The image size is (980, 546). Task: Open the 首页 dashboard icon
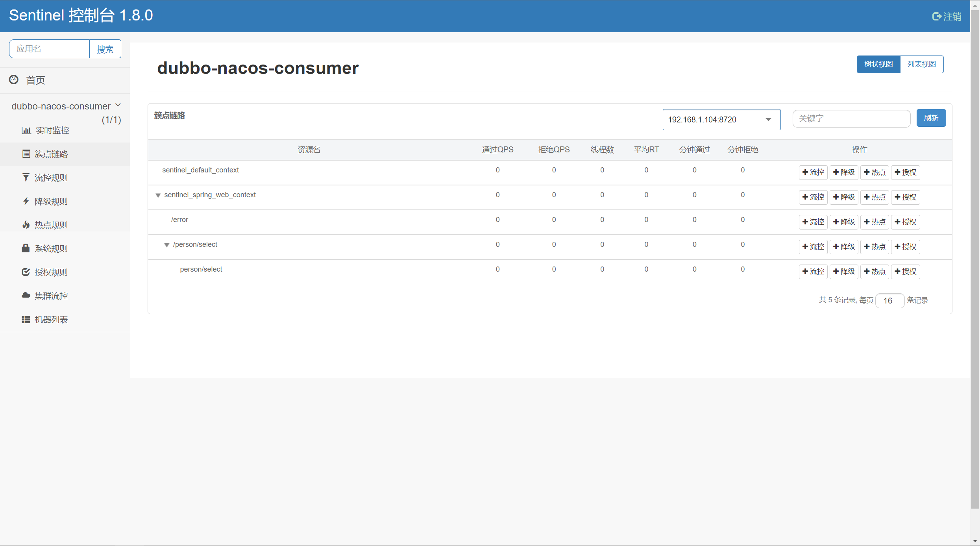pos(14,80)
